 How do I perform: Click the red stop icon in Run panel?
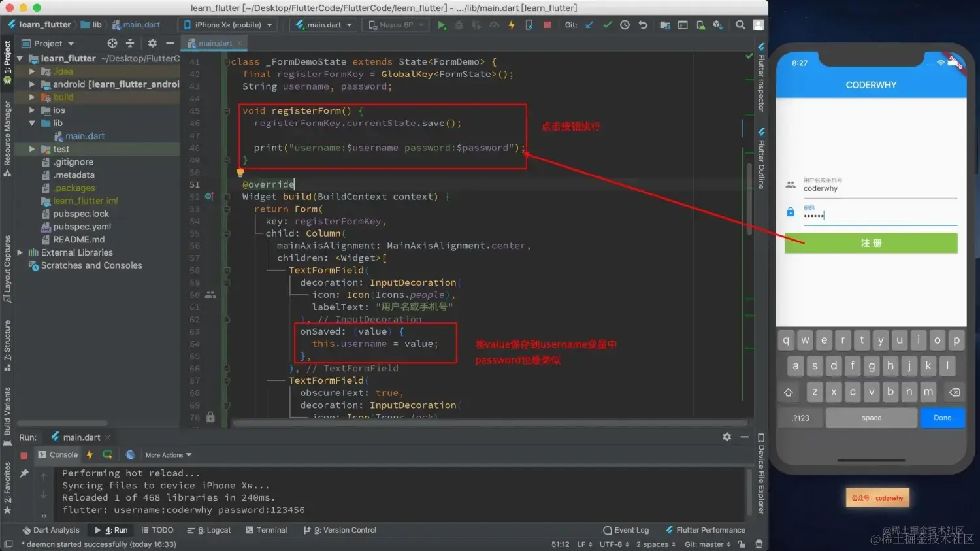point(24,456)
